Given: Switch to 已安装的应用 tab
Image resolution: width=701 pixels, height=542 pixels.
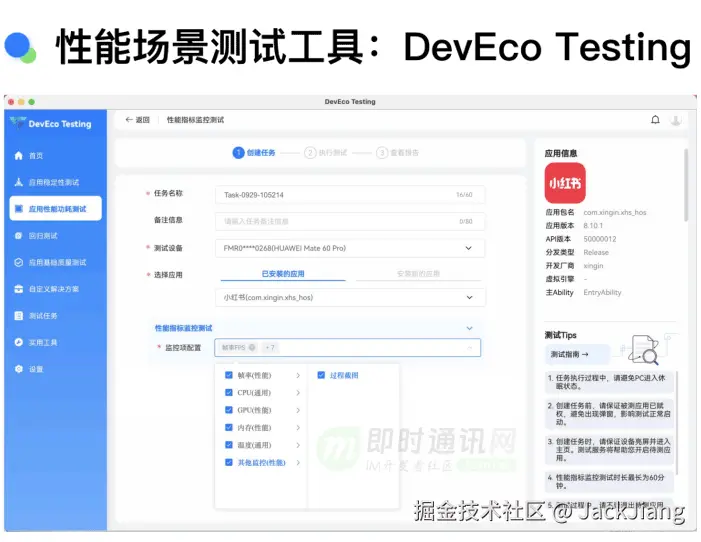Looking at the screenshot, I should point(283,274).
